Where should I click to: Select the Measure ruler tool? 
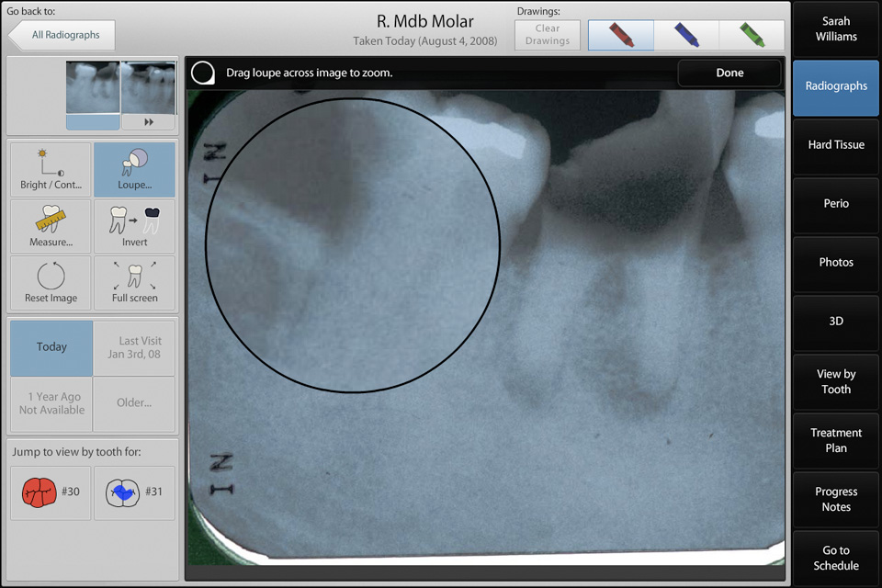pyautogui.click(x=51, y=227)
